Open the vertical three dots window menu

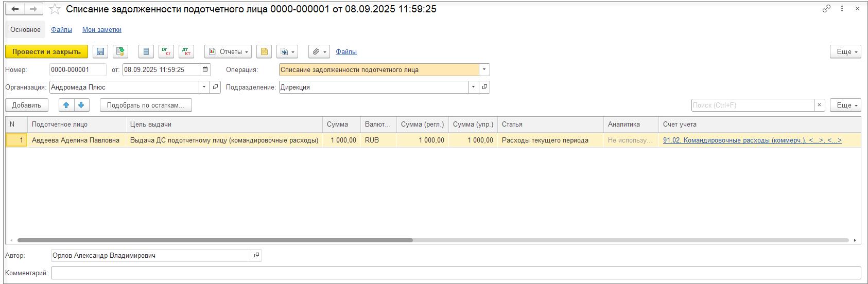click(x=842, y=9)
